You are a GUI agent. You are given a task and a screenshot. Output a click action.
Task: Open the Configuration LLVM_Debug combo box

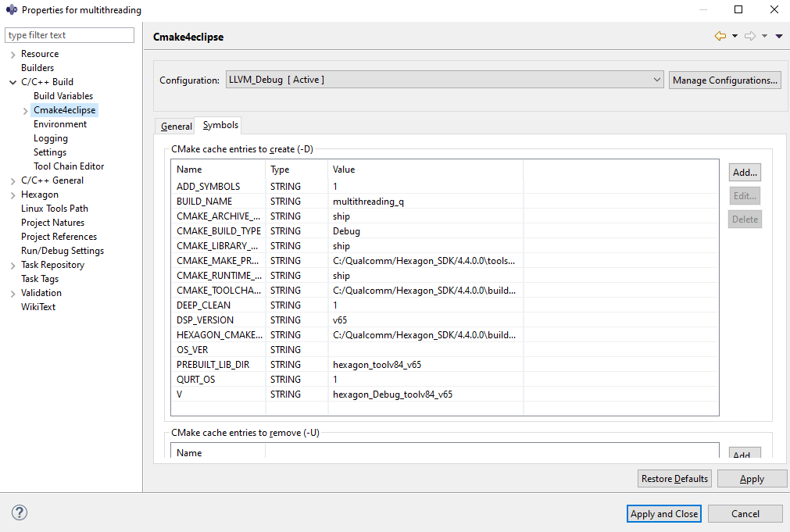(445, 80)
